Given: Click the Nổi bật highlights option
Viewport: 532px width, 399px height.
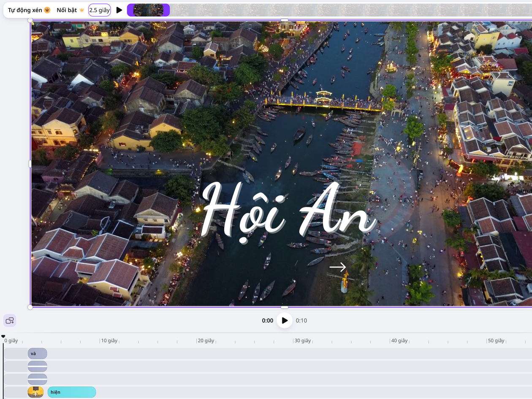Looking at the screenshot, I should 71,10.
